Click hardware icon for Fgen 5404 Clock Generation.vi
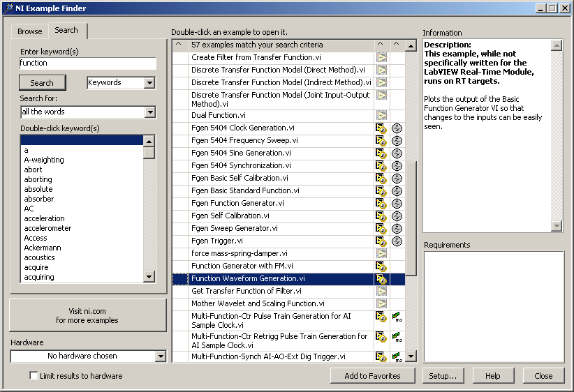Image resolution: width=574 pixels, height=392 pixels. (x=397, y=128)
